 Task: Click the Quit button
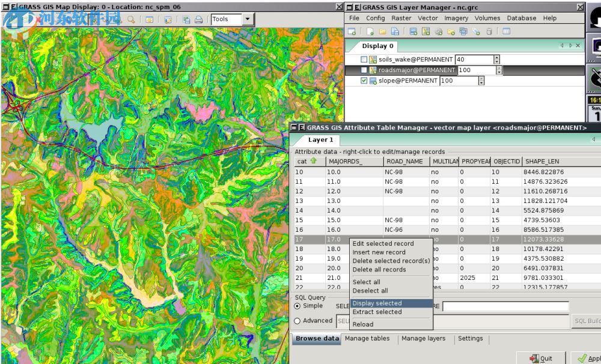(x=542, y=357)
